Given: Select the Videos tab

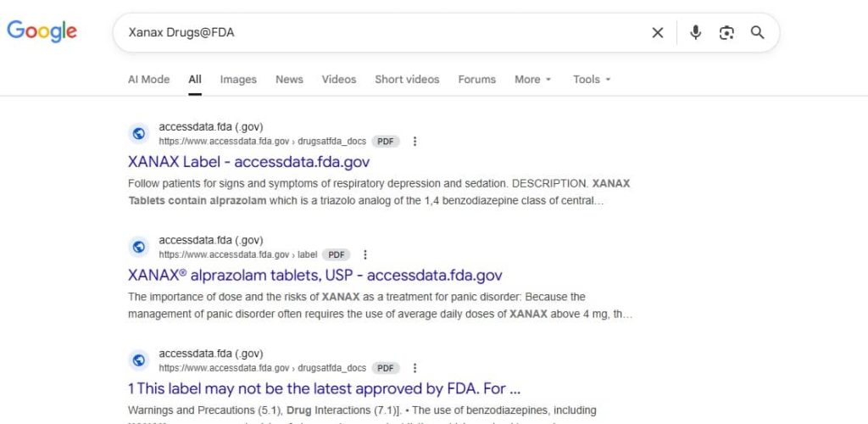Looking at the screenshot, I should coord(339,80).
